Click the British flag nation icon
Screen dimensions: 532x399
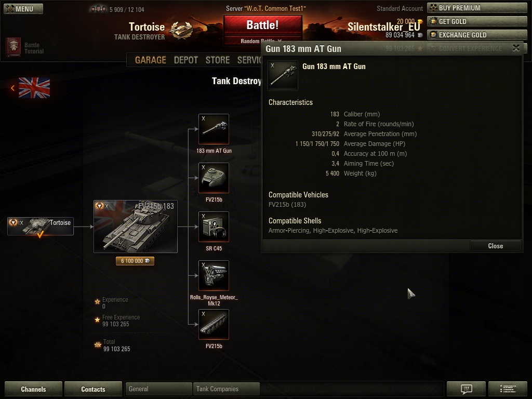tap(34, 87)
